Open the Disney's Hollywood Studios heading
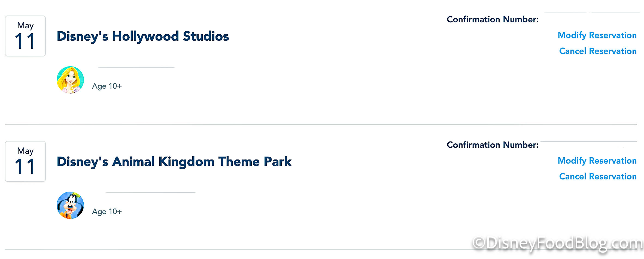This screenshot has height=259, width=644. [143, 36]
